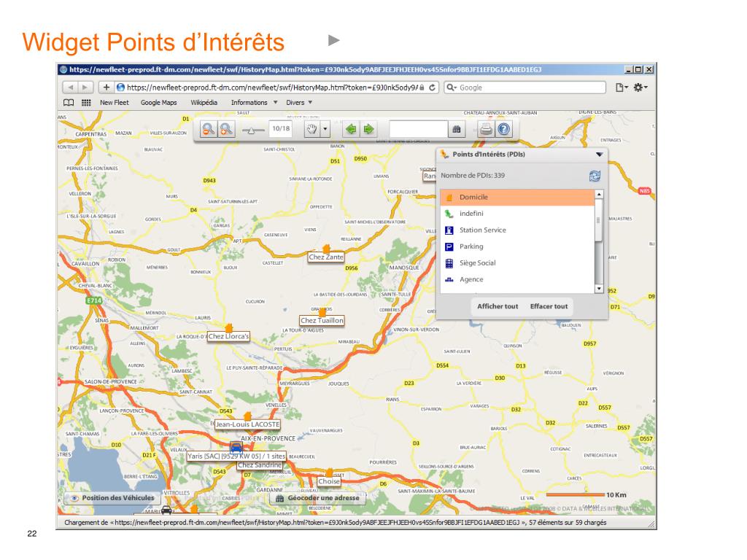Click the 10/18 zoom level field
This screenshot has height=560, width=747.
[281, 128]
